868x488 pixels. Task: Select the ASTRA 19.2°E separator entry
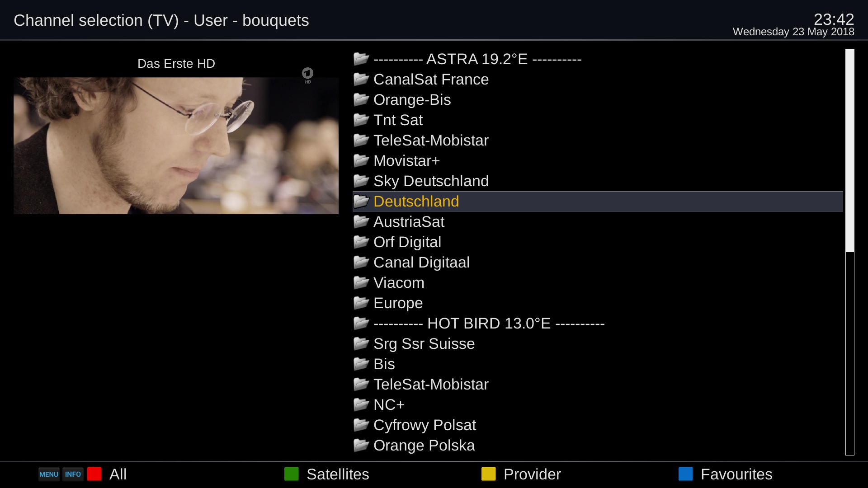(x=598, y=59)
